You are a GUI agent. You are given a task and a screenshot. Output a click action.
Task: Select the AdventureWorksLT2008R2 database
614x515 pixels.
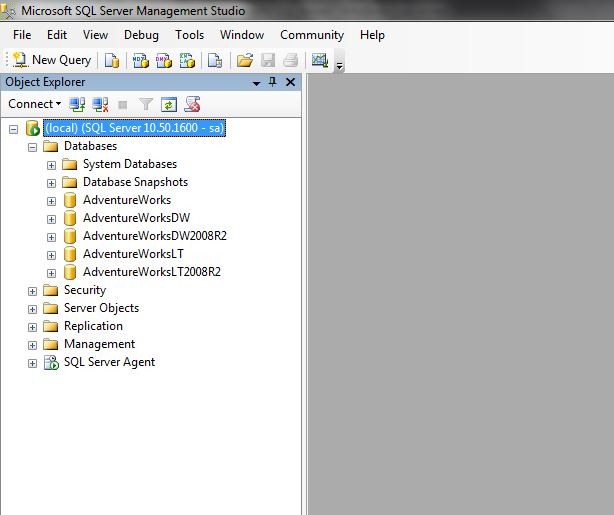(152, 272)
